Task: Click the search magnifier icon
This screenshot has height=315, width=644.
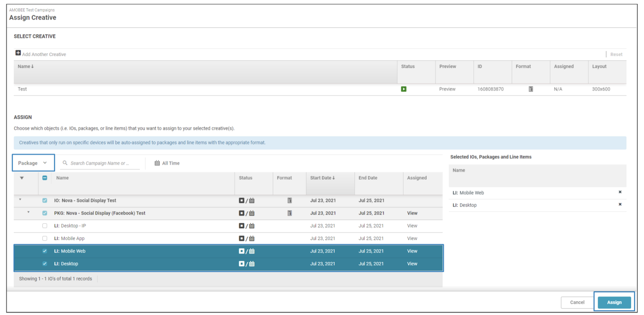Action: [65, 163]
